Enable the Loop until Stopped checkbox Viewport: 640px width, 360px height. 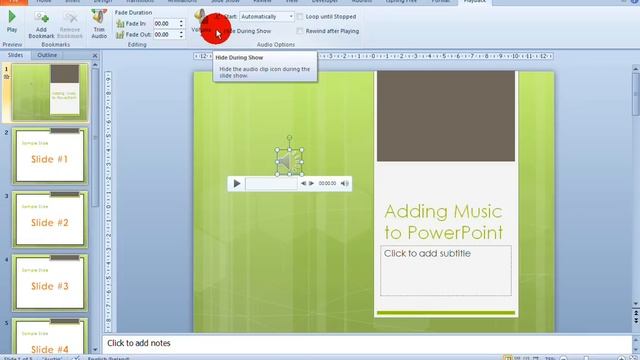(x=300, y=17)
